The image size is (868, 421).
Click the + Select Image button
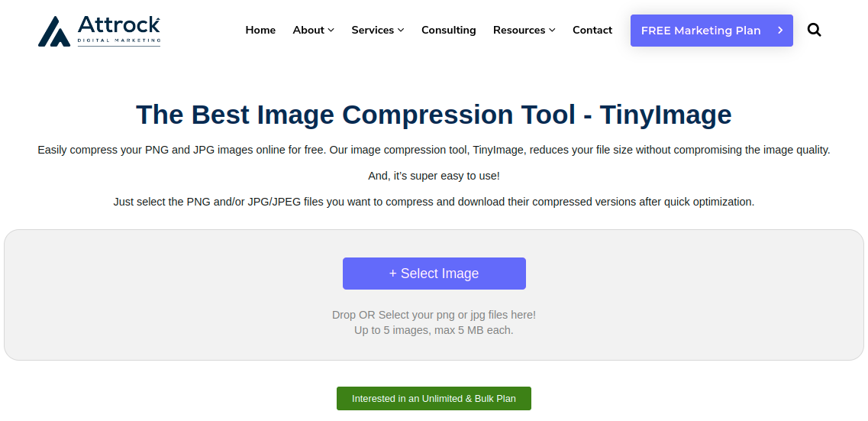pyautogui.click(x=434, y=273)
